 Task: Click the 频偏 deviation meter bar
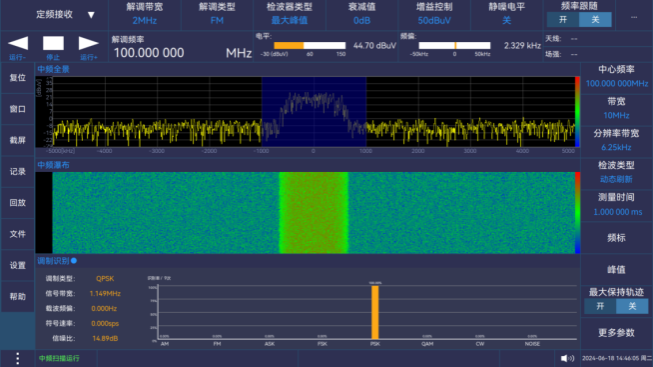click(454, 45)
